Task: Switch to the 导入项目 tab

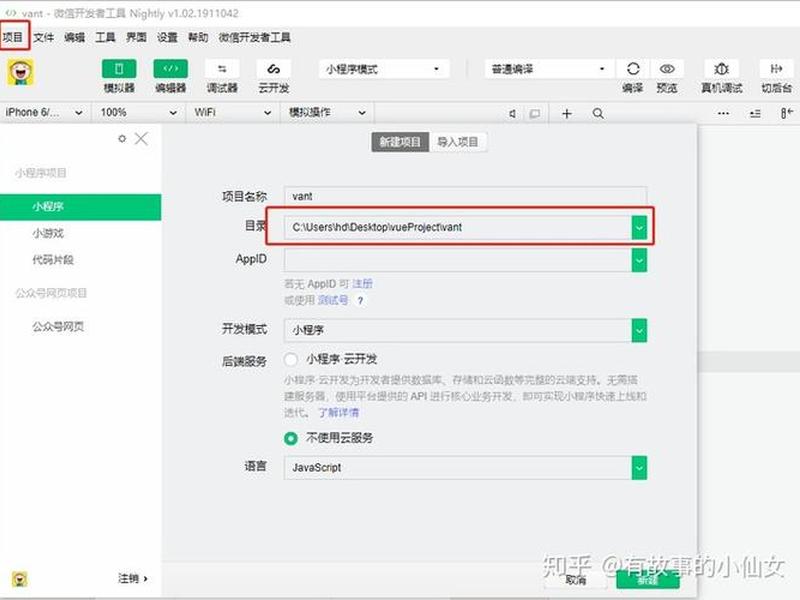Action: coord(458,142)
